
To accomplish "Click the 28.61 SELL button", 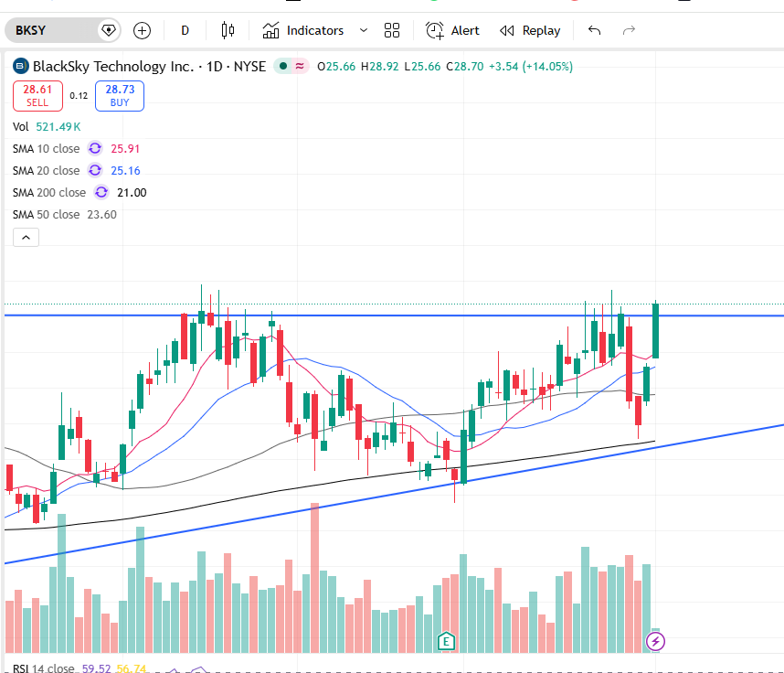I will pos(37,96).
